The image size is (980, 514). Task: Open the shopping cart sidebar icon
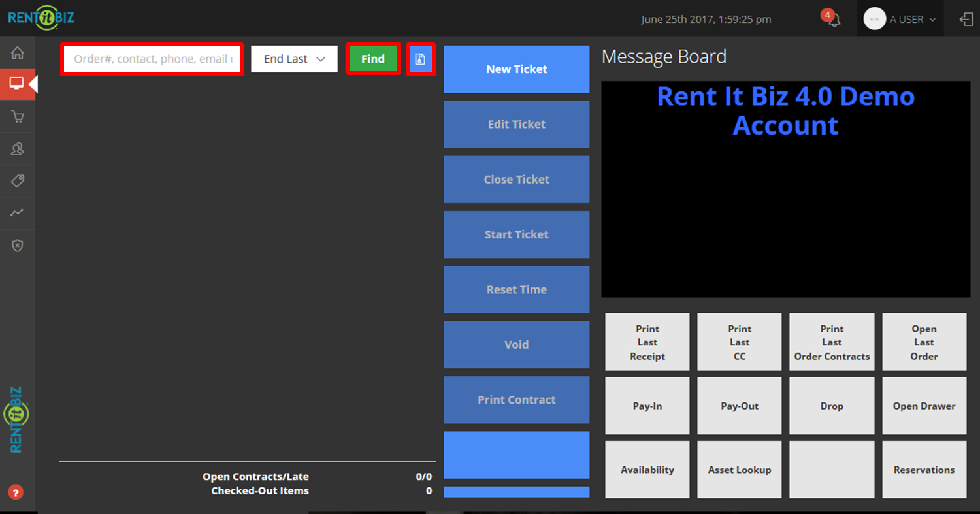point(18,116)
